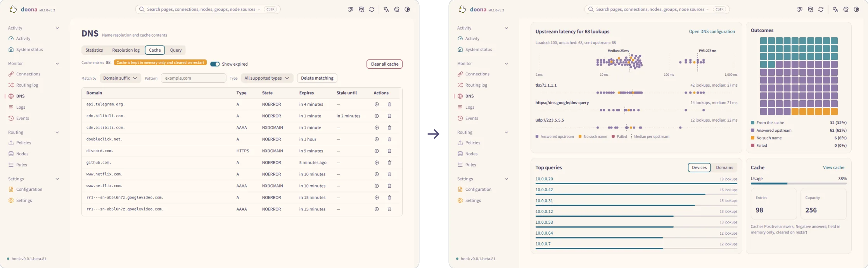Open the Domain suffix match-by dropdown
The width and height of the screenshot is (868, 268).
(120, 78)
